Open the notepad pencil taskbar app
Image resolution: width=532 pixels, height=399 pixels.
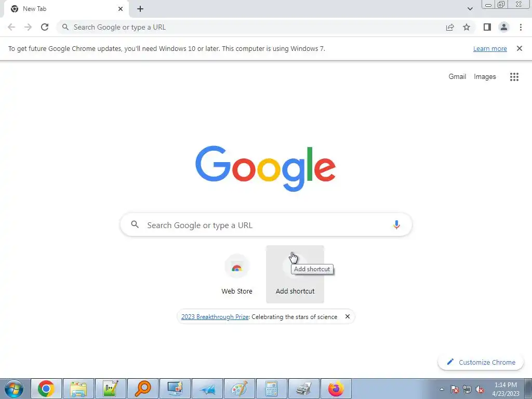(x=111, y=389)
